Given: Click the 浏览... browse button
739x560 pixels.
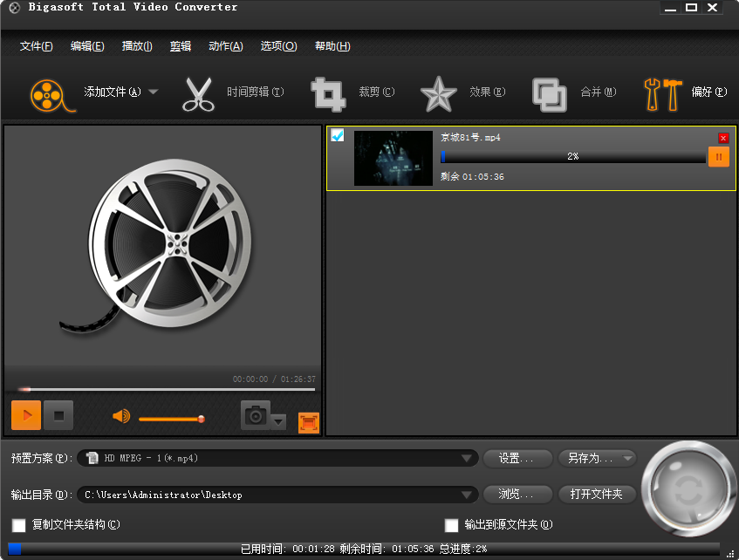Looking at the screenshot, I should point(517,495).
